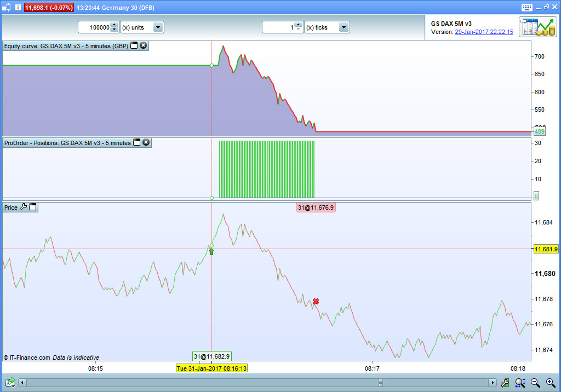Open Price chart settings wrench icon
This screenshot has height=392, width=561.
pyautogui.click(x=23, y=207)
